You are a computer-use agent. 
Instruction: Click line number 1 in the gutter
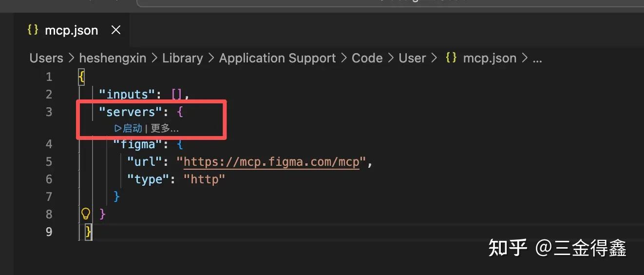(x=49, y=77)
